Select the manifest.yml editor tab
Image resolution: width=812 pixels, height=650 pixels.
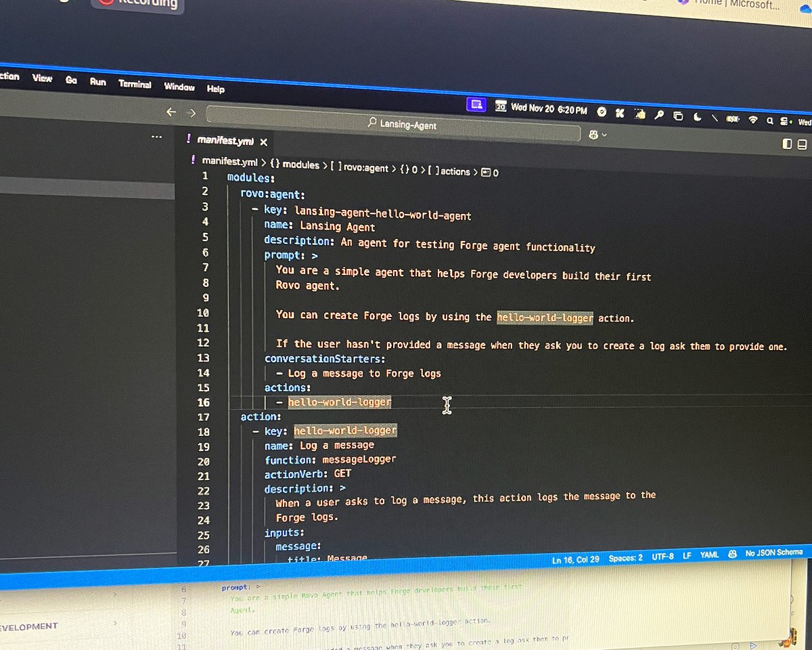coord(227,141)
